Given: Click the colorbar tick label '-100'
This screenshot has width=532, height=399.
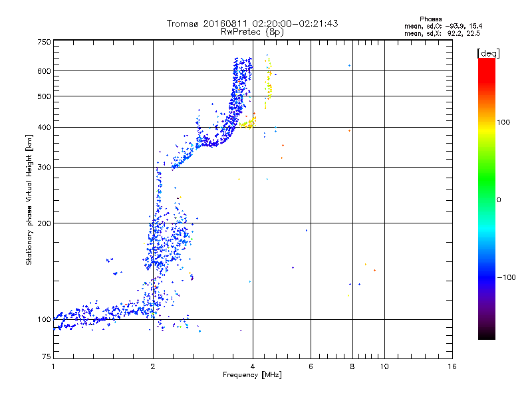Looking at the screenshot, I should pos(506,277).
